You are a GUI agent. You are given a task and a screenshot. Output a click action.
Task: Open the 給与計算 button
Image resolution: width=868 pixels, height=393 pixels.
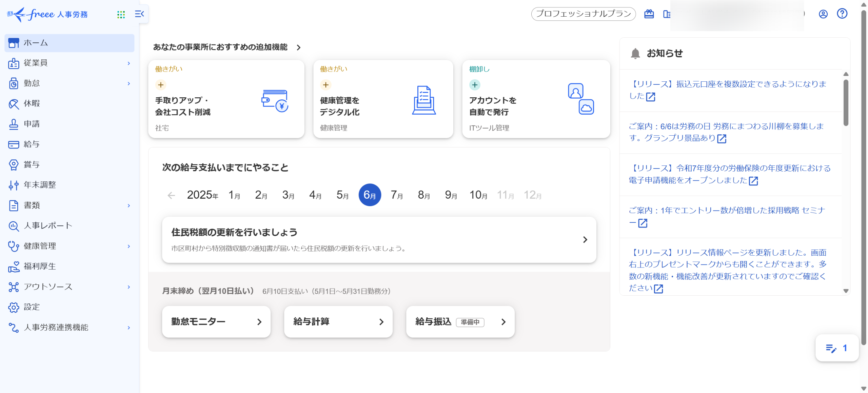tap(338, 321)
